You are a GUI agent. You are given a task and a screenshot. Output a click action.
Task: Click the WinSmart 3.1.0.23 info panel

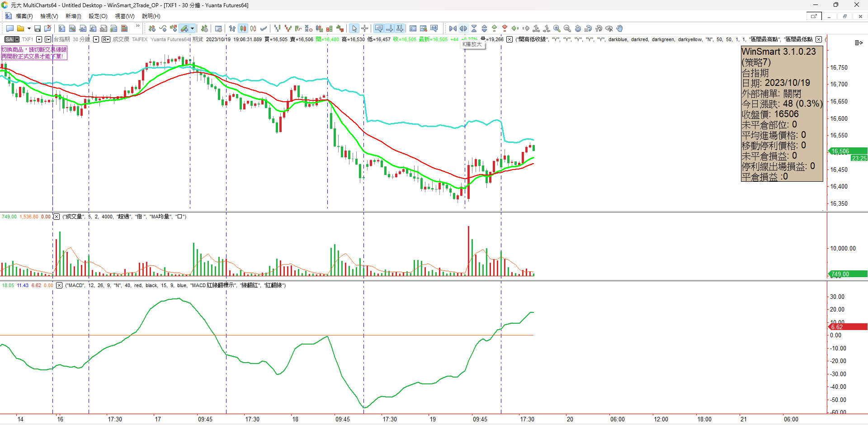782,113
